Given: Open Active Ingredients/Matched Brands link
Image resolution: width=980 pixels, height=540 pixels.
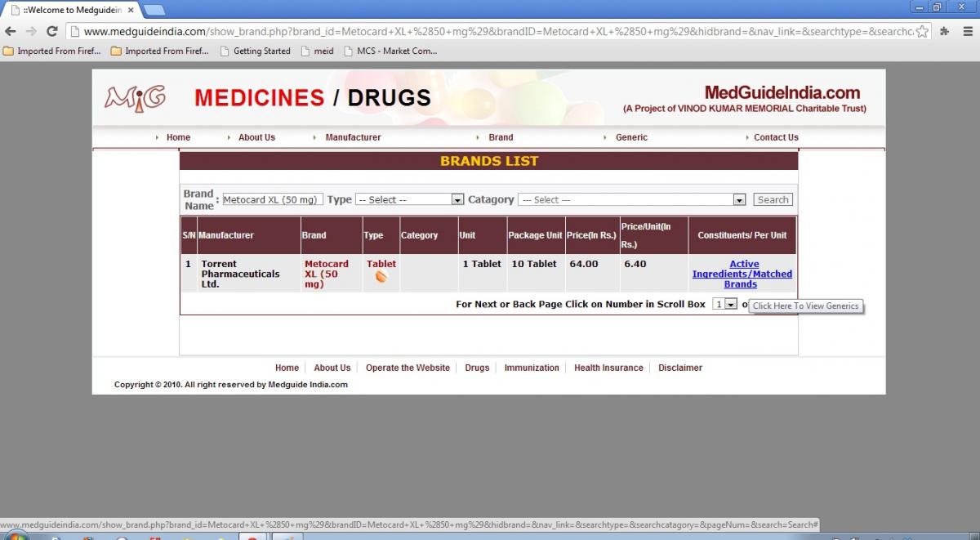Looking at the screenshot, I should (x=742, y=274).
